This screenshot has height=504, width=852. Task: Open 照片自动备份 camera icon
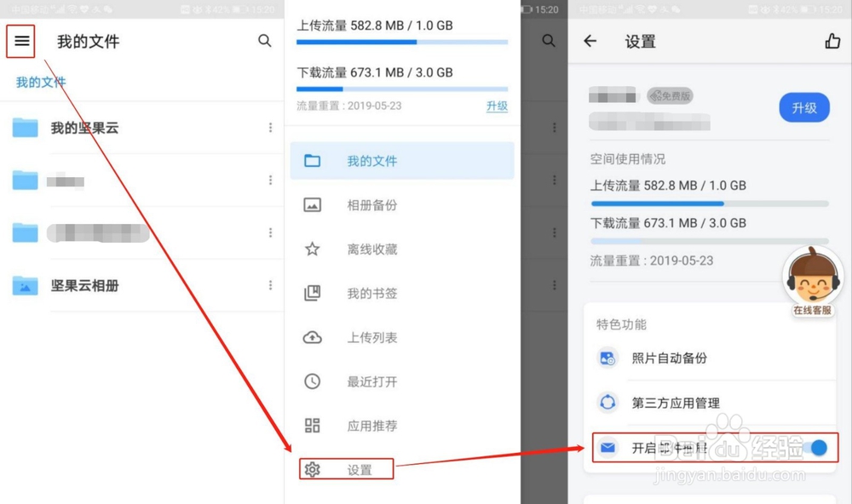coord(607,358)
